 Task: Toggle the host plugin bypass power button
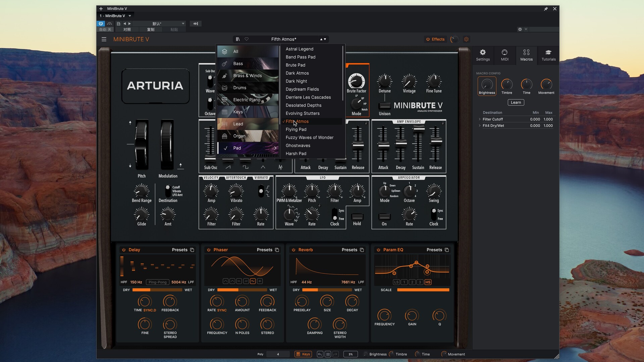pyautogui.click(x=101, y=23)
